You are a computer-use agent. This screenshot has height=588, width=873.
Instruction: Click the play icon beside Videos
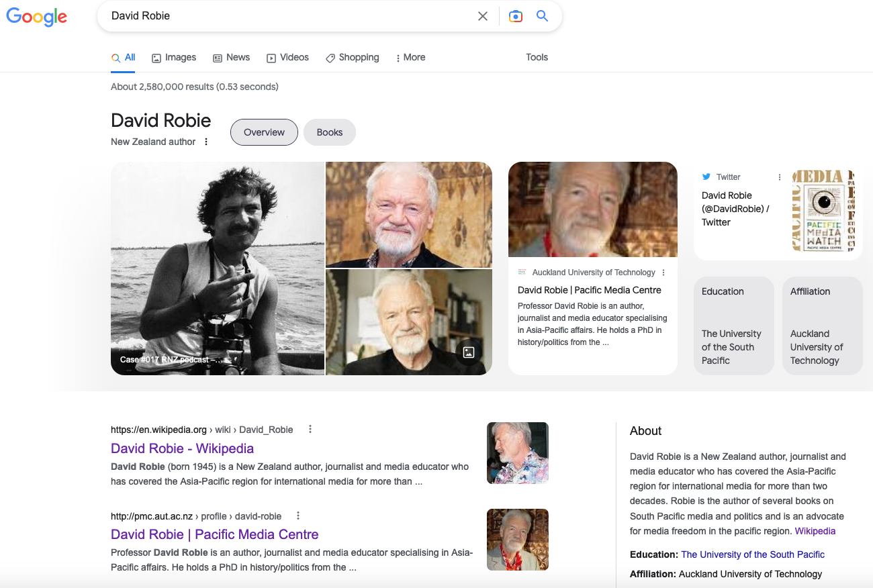[271, 57]
